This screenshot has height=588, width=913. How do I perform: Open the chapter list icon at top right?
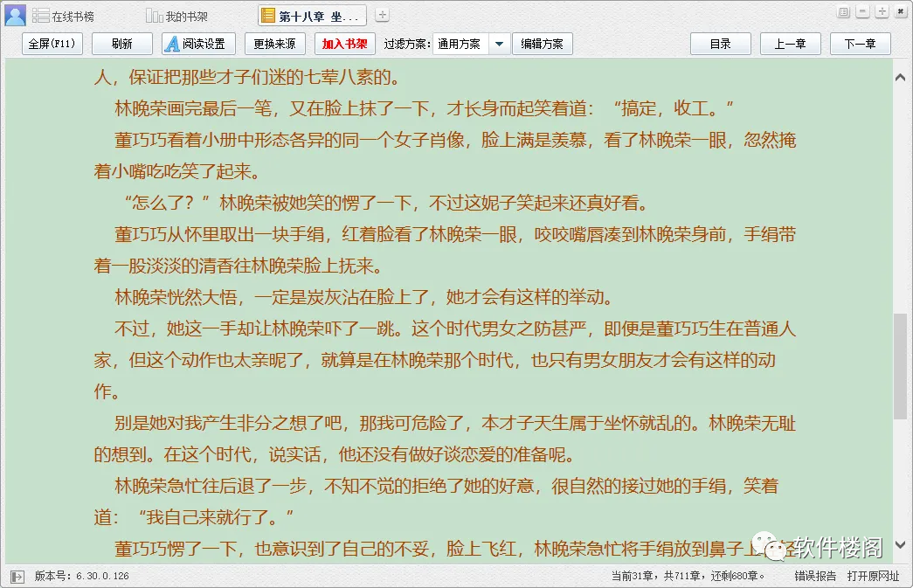coord(843,11)
